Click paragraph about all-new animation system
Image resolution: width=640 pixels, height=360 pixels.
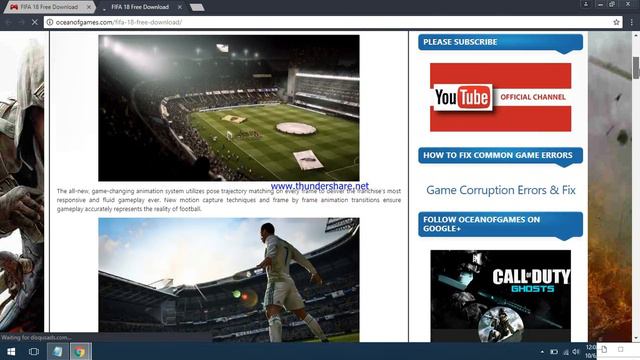tap(229, 200)
